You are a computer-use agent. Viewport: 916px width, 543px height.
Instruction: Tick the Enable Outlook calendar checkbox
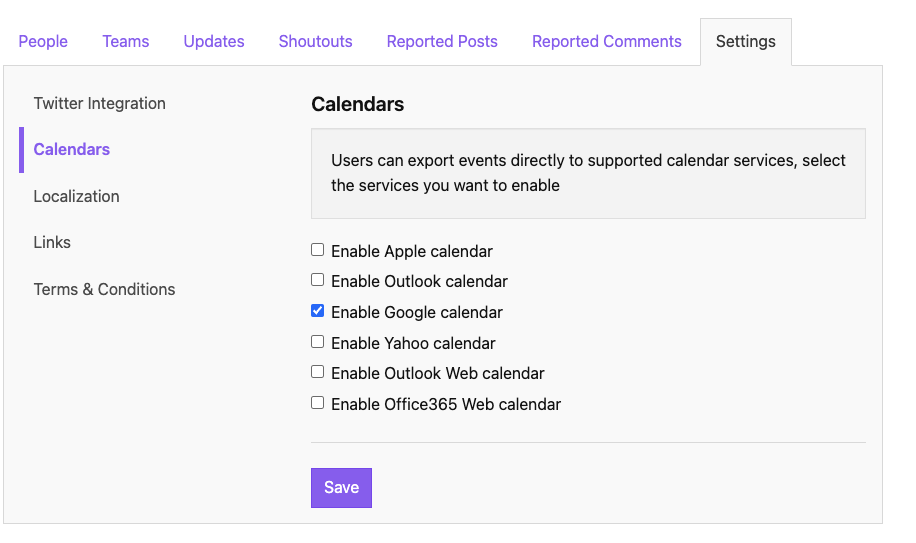tap(317, 280)
